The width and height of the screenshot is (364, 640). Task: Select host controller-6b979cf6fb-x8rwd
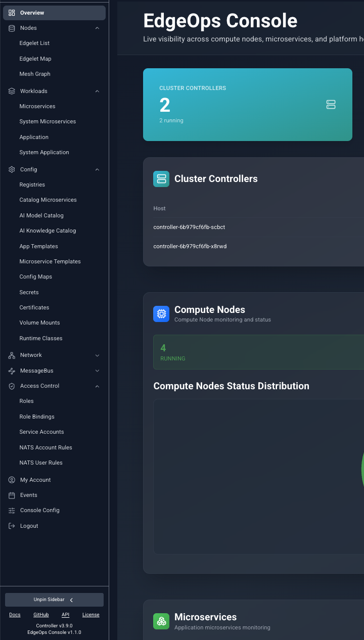click(190, 246)
